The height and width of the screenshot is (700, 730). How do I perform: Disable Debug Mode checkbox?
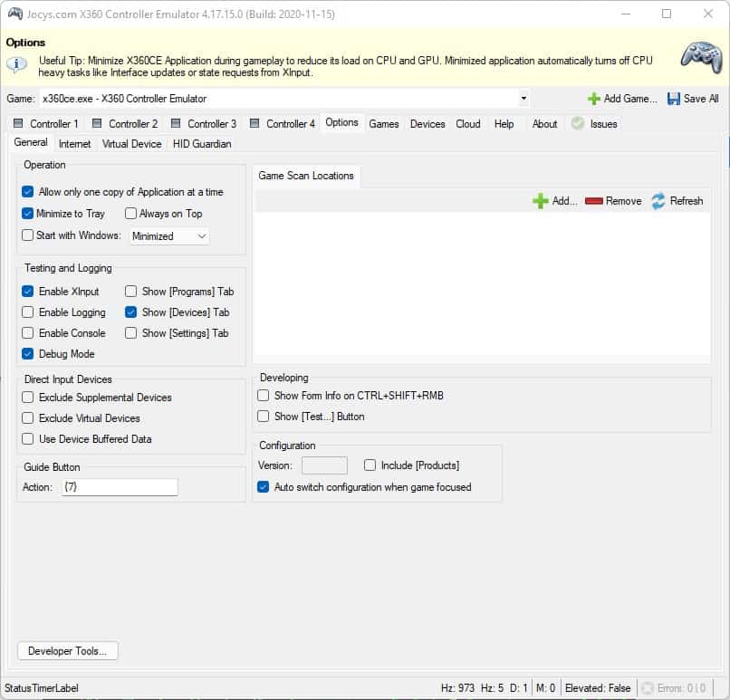pyautogui.click(x=27, y=354)
